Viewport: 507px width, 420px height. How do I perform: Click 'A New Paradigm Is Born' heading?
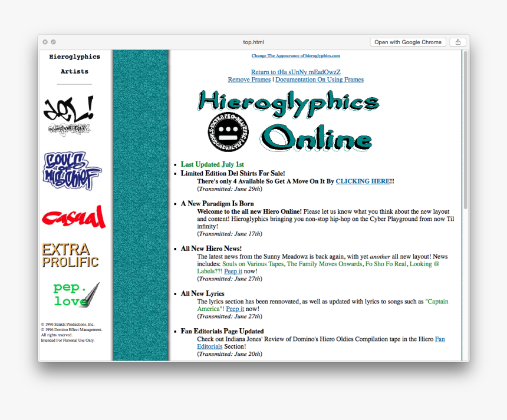[x=218, y=204]
